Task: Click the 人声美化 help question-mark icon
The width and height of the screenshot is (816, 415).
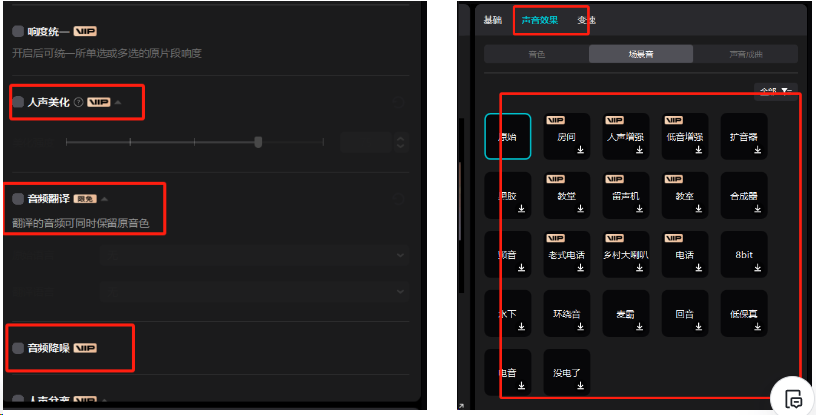Action: [79, 103]
